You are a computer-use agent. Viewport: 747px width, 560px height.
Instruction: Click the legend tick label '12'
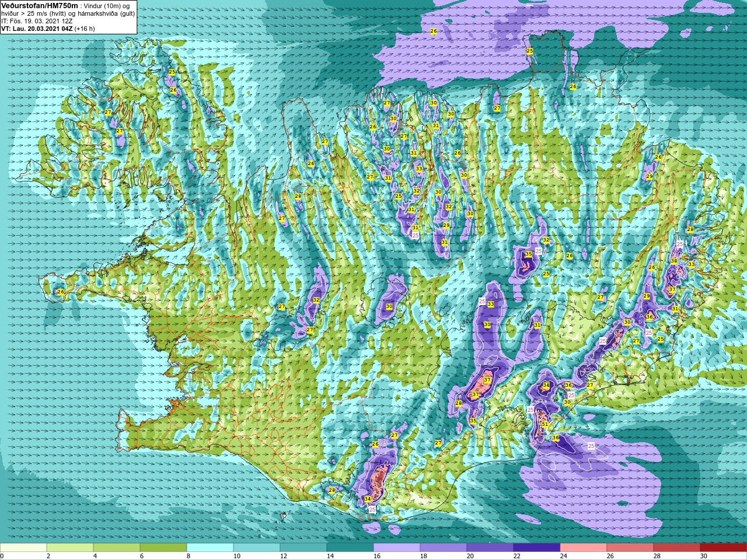coord(284,556)
